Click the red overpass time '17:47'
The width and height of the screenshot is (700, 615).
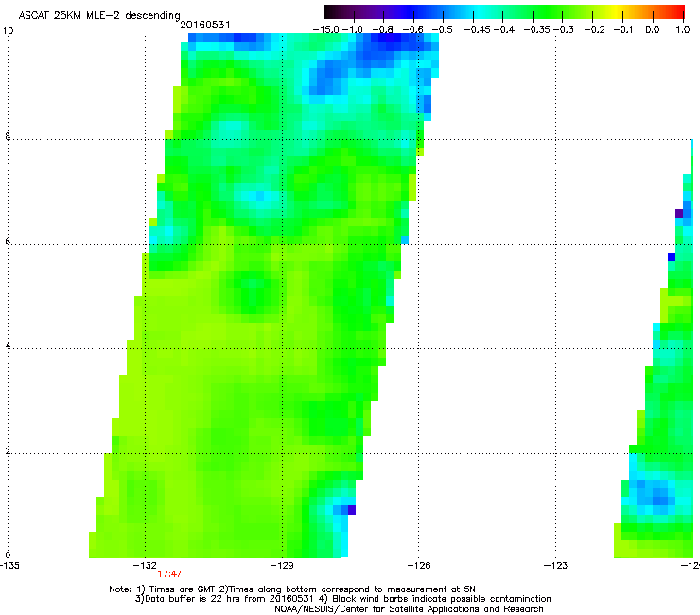click(169, 574)
